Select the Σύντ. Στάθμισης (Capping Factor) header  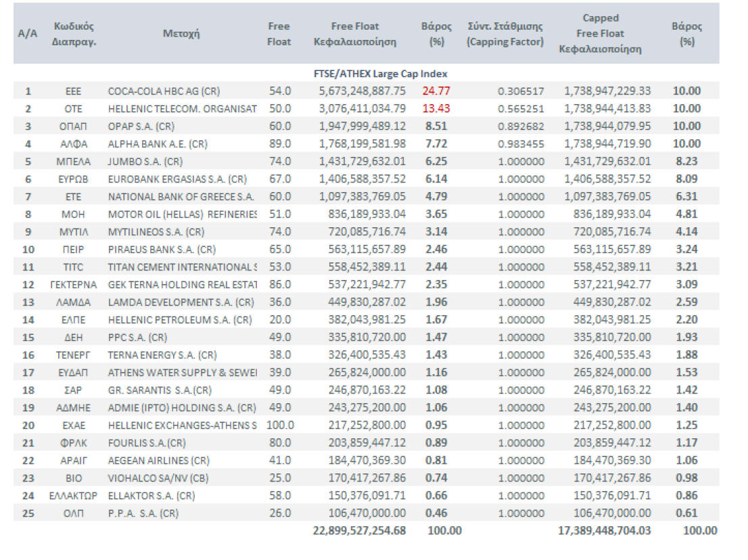coord(505,34)
